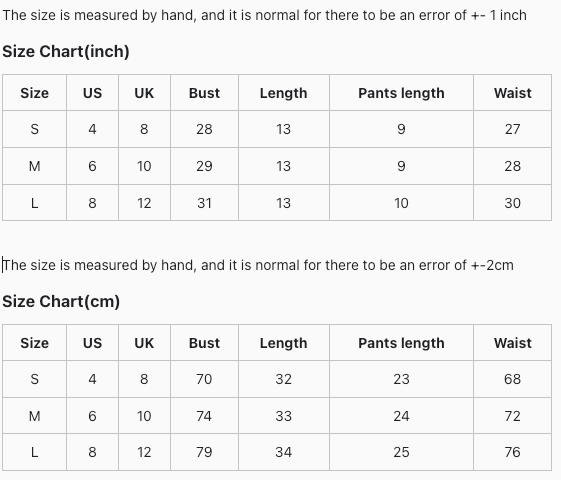Place cursor in the +-2cm error text line
Screen dimensions: 561x480
(258, 265)
